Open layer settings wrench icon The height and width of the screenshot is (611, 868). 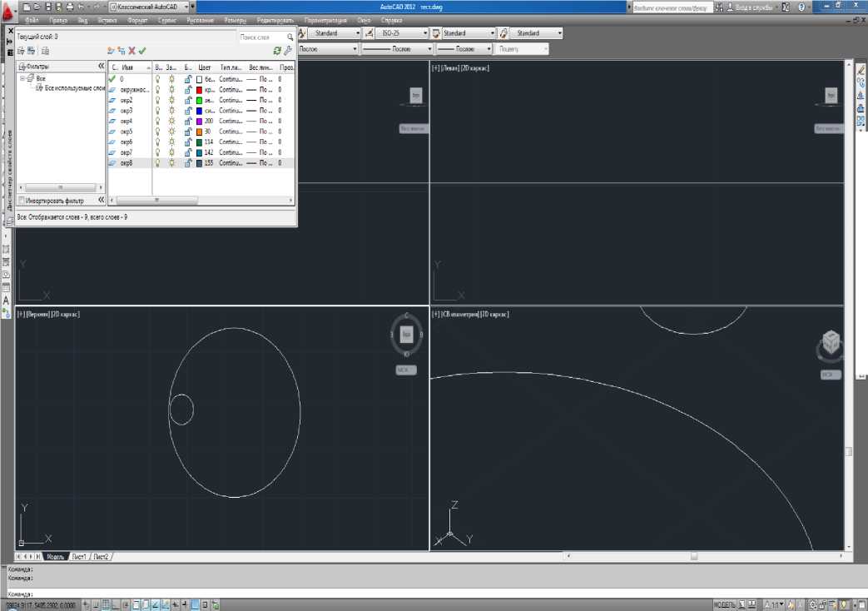point(288,51)
